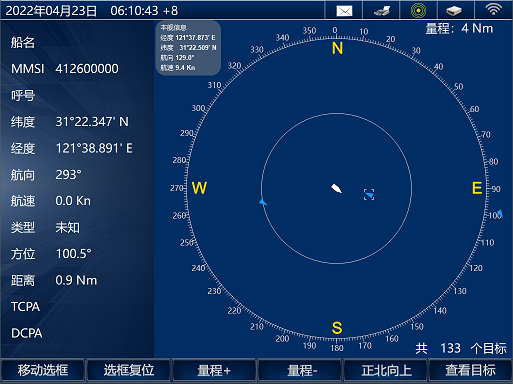Click the target count 共 133 个目标
Viewport: 513px width, 384px height.
click(x=461, y=348)
